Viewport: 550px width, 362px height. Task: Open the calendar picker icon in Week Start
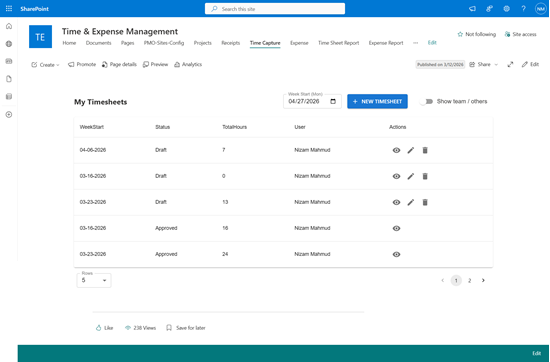point(333,101)
